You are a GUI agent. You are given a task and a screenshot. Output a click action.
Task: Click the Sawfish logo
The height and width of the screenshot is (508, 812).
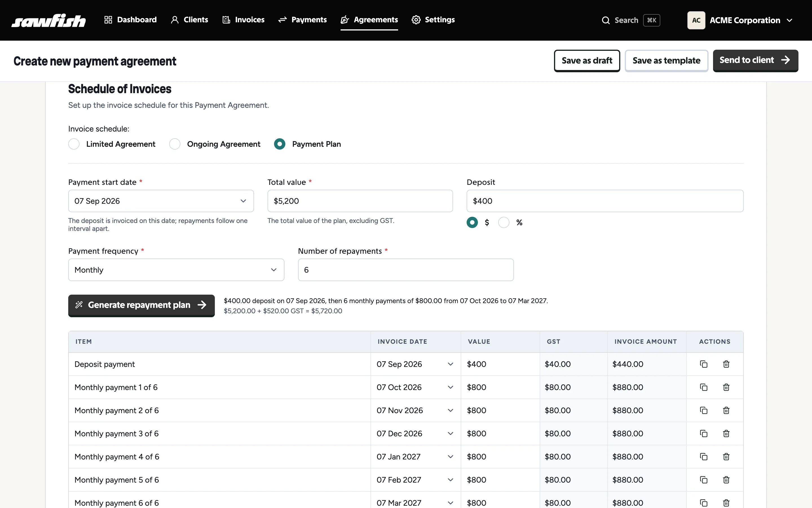(x=49, y=21)
